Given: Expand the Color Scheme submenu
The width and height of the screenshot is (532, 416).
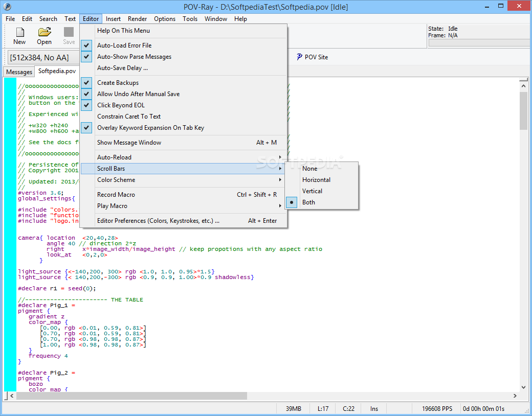Looking at the screenshot, I should click(x=184, y=180).
